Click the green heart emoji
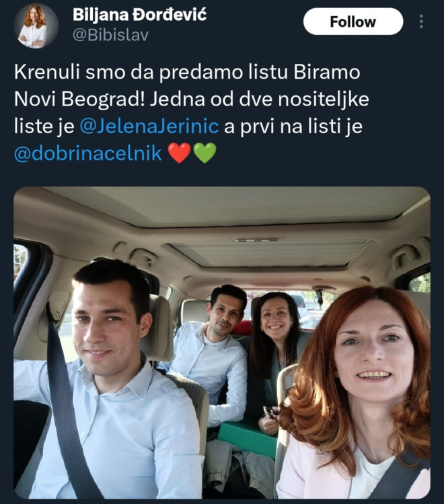This screenshot has width=444, height=504. pos(205,153)
